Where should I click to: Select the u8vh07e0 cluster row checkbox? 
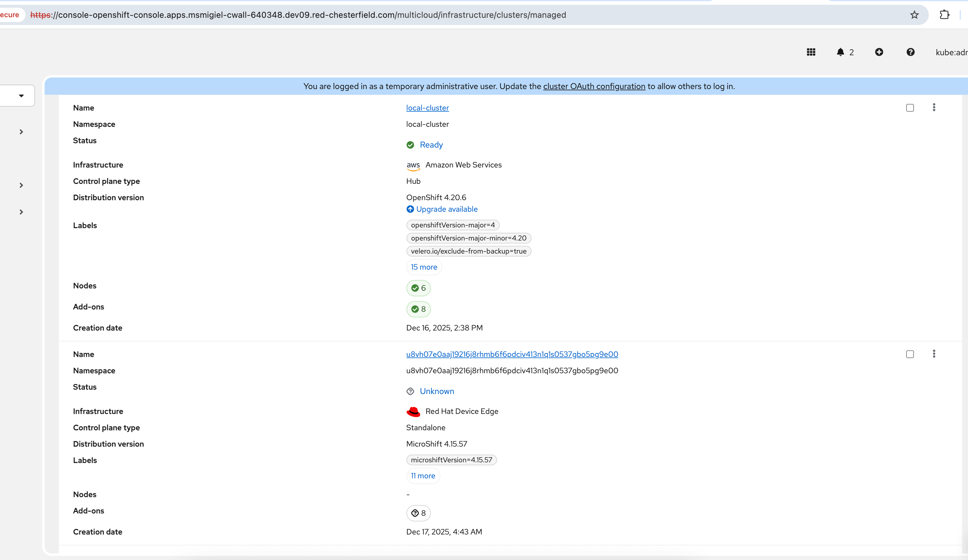click(x=909, y=354)
